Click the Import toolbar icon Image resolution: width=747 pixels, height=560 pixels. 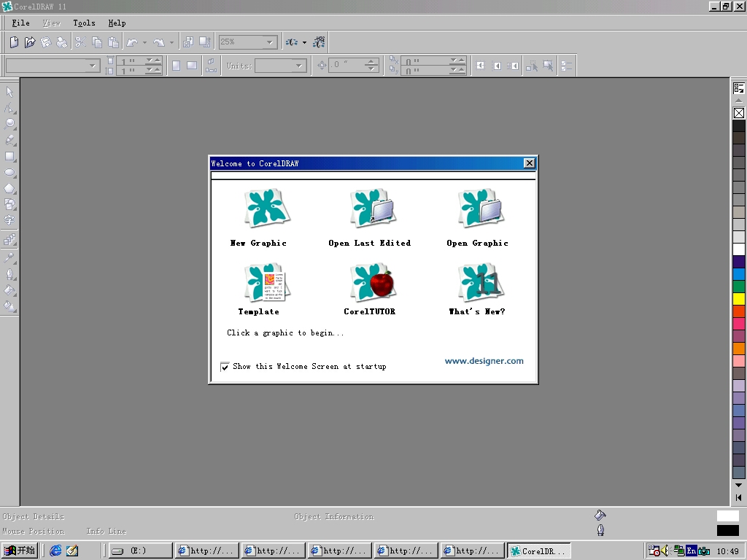188,42
